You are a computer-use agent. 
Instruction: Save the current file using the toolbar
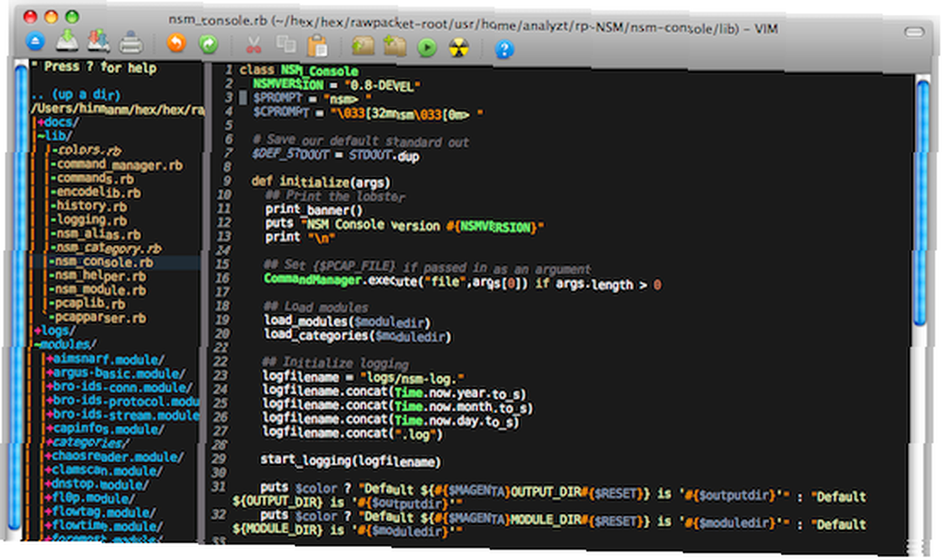click(67, 41)
